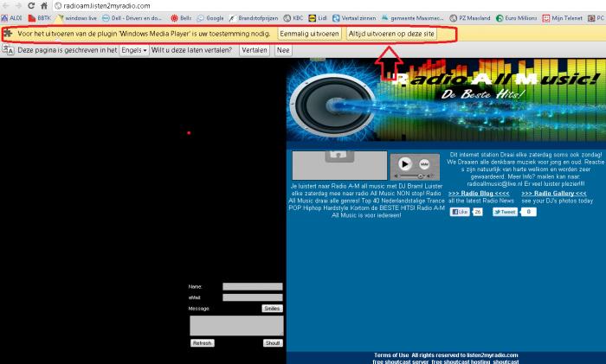This screenshot has width=606, height=364.
Task: Open the KBC bookmark
Action: [293, 18]
